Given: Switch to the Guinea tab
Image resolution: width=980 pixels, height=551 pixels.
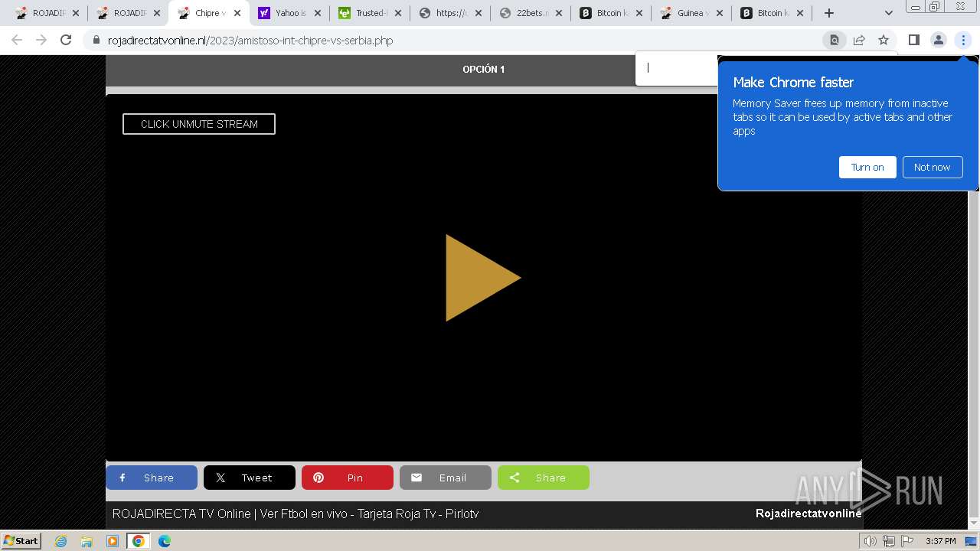Looking at the screenshot, I should click(691, 13).
